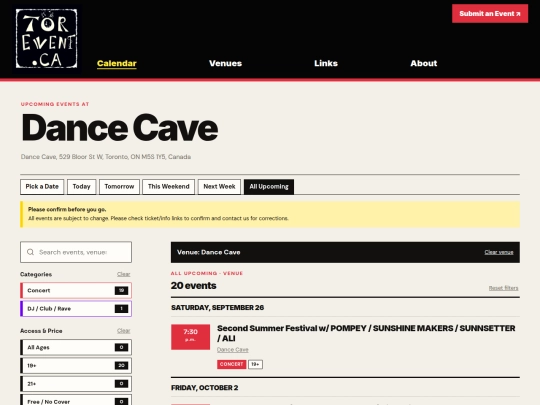Click the Reset filters link
This screenshot has height=405, width=540.
(x=503, y=288)
